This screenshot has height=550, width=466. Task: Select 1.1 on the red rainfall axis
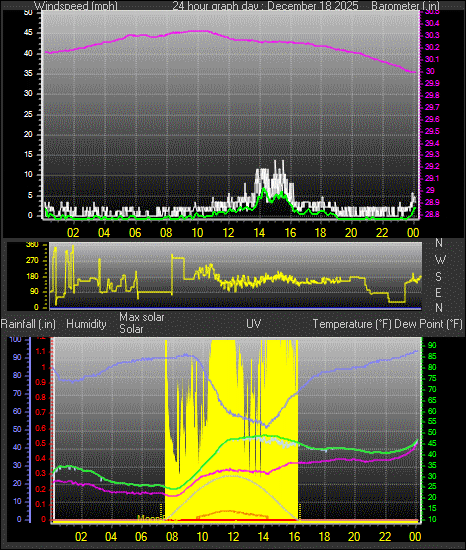(x=41, y=351)
